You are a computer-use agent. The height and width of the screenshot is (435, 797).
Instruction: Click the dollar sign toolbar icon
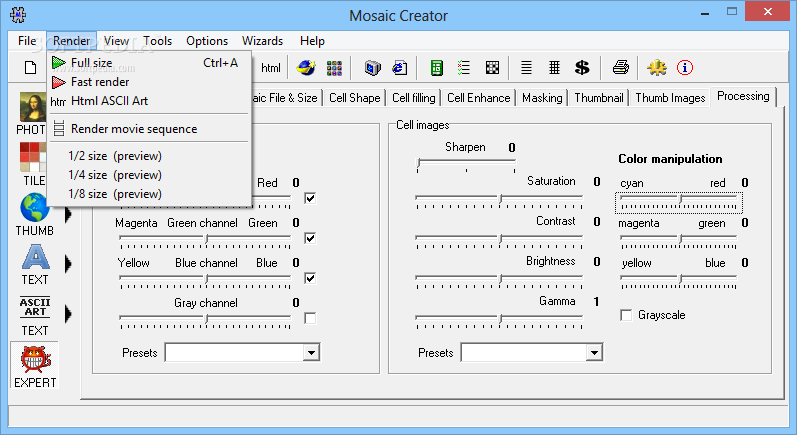point(582,68)
